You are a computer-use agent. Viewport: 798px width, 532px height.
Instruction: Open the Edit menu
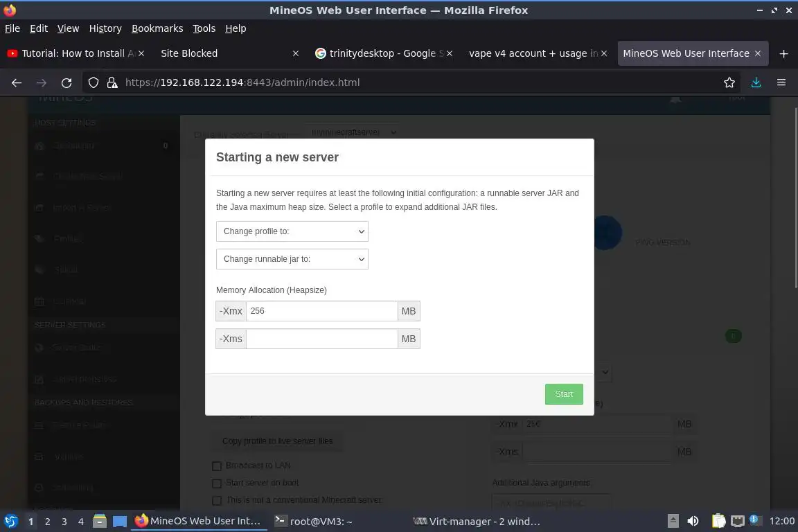(x=39, y=28)
